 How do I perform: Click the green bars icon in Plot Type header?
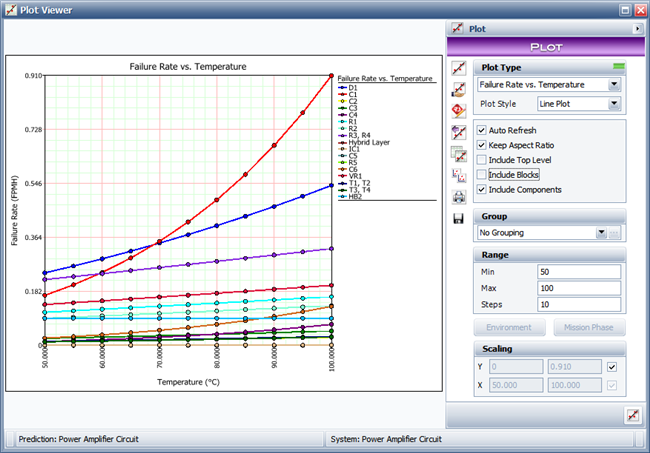click(x=619, y=67)
